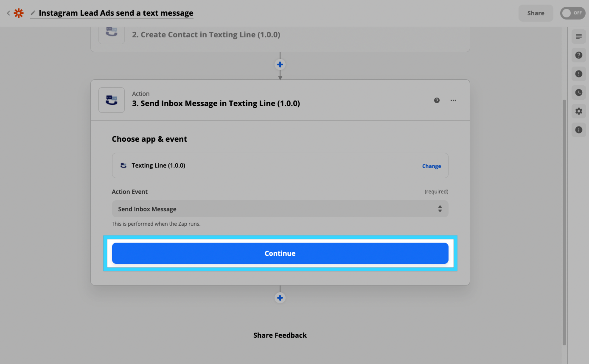Screen dimensions: 589x364
Task: Open the Action Event dropdown Send Inbox Message
Action: coord(280,209)
